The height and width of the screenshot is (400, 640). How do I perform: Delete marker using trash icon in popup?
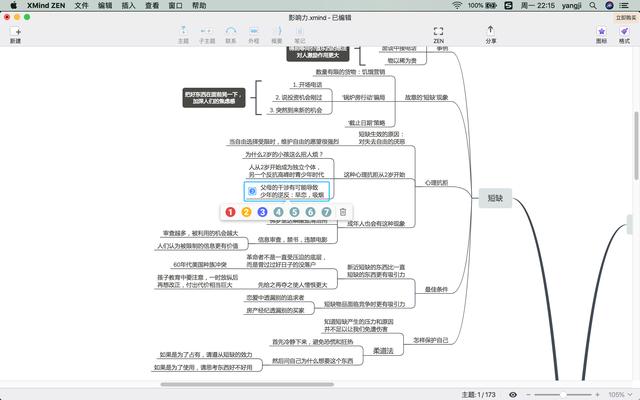tap(343, 212)
